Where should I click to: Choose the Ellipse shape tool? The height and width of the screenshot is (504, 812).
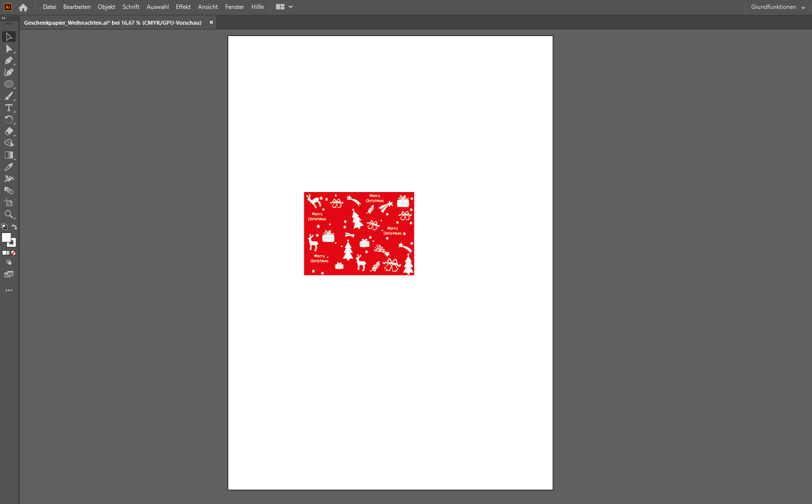(x=9, y=84)
